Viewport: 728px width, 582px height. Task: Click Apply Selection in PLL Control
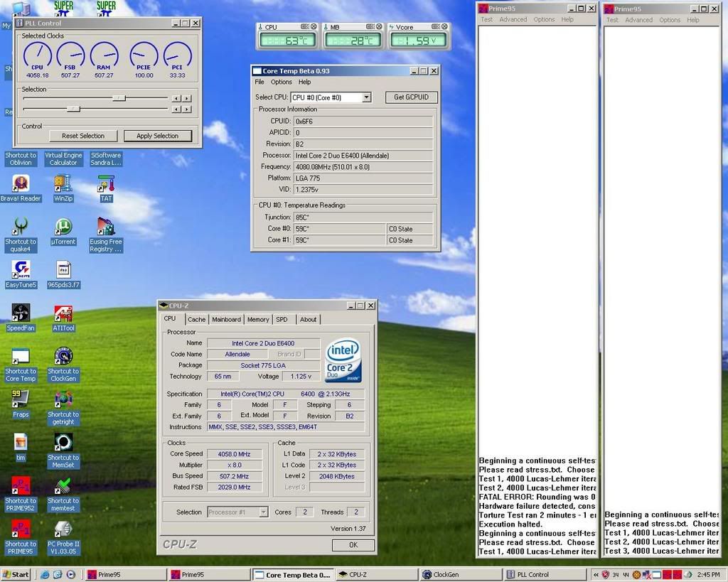[157, 136]
